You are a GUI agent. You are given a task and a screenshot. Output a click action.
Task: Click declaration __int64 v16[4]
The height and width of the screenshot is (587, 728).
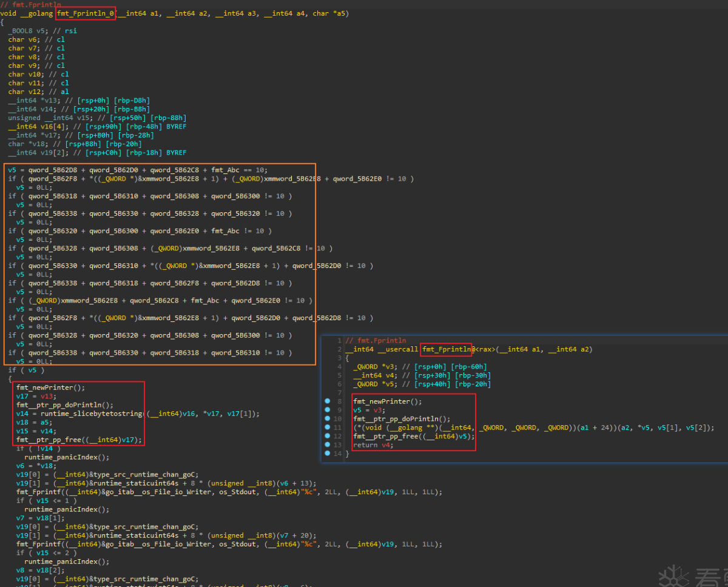(97, 127)
